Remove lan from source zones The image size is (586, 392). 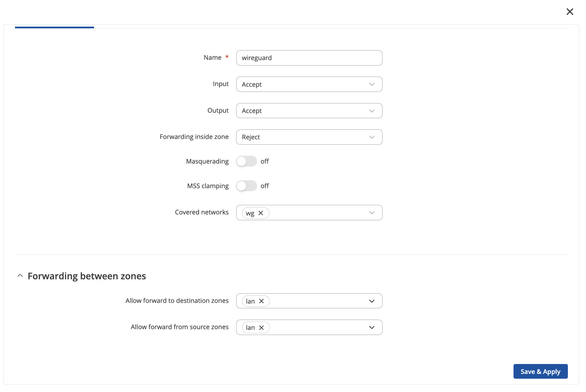point(262,327)
